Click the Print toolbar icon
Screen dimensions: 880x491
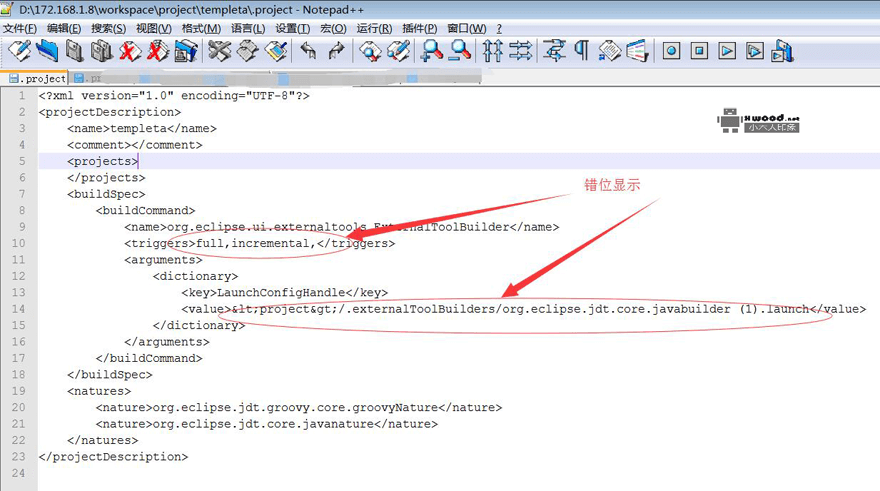click(x=186, y=51)
